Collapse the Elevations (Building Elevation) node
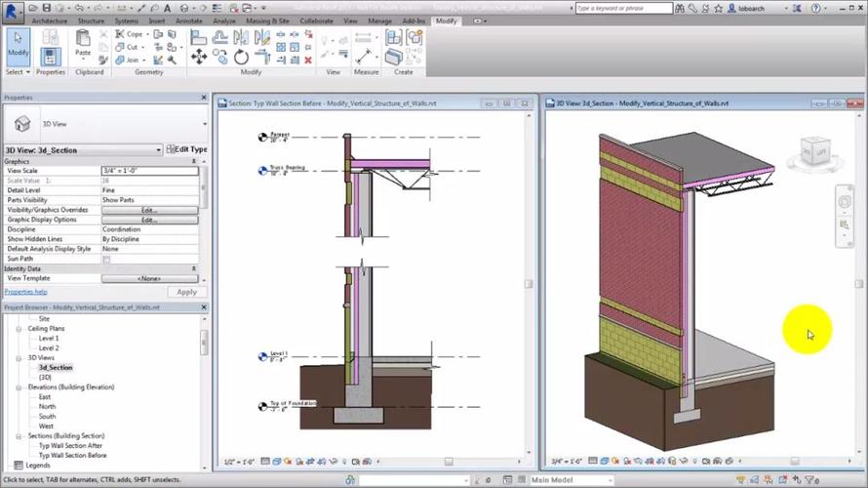The width and height of the screenshot is (868, 488). click(x=20, y=387)
